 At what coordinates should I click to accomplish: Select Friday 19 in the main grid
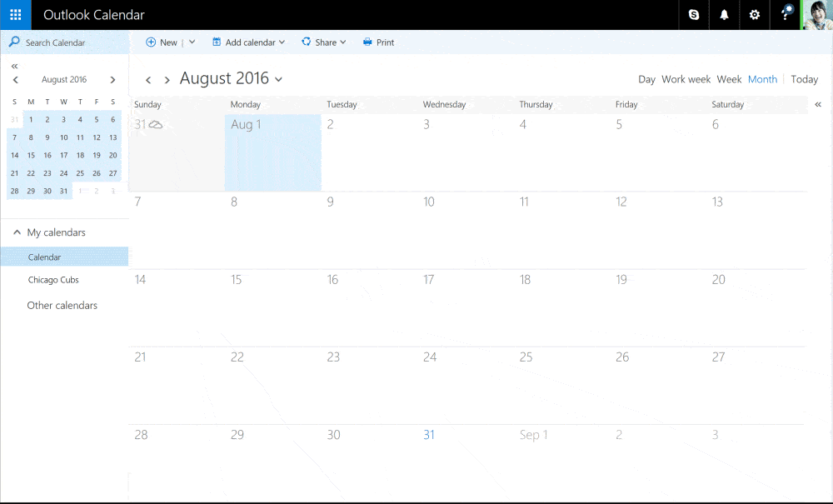point(658,307)
